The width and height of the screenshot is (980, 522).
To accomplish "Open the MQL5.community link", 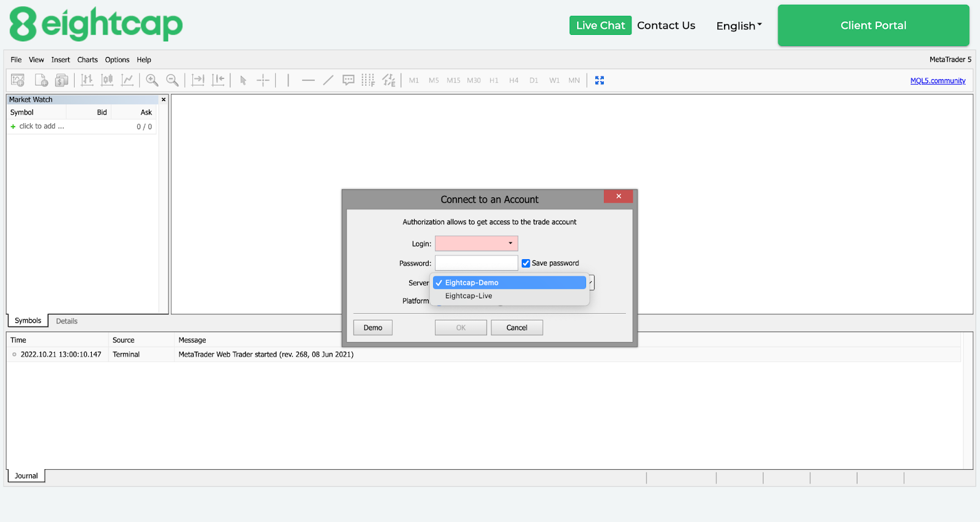I will 937,81.
